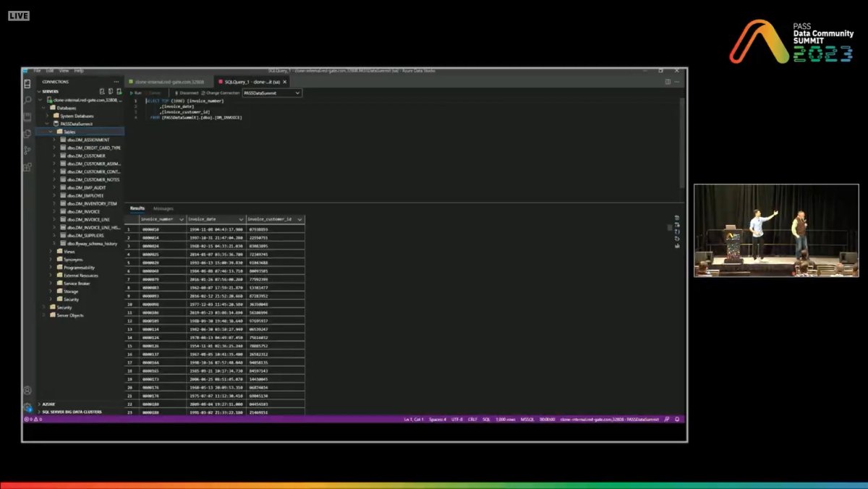Open the Edit menu
Image resolution: width=868 pixels, height=489 pixels.
click(x=50, y=71)
